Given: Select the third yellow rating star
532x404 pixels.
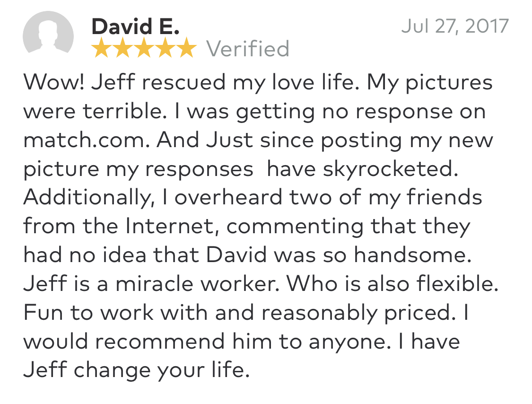Looking at the screenshot, I should (143, 47).
